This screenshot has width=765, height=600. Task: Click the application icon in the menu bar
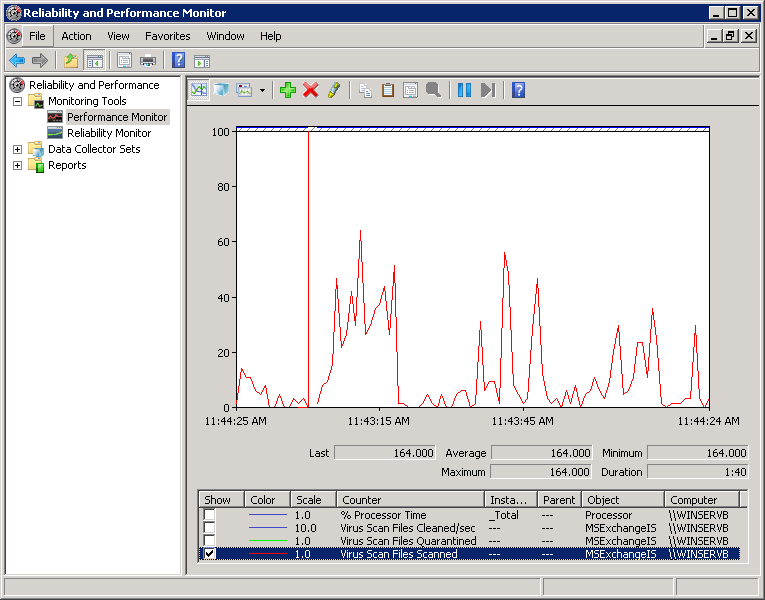[14, 36]
